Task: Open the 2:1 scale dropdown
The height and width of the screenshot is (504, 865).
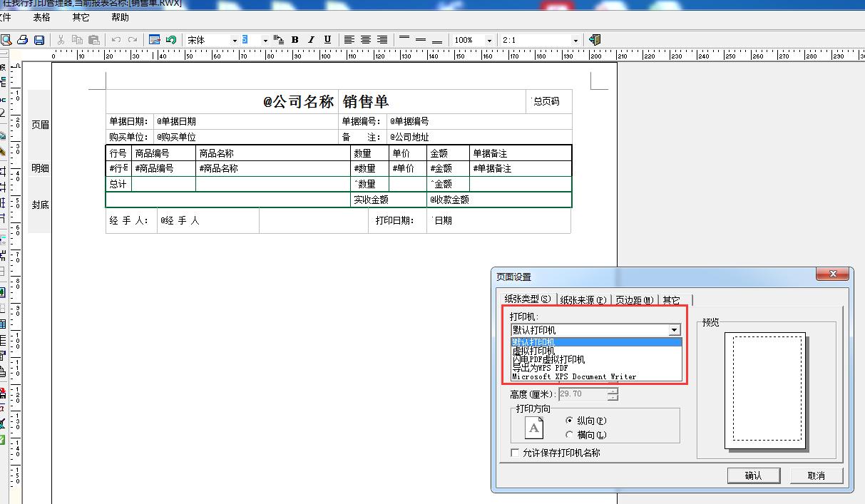Action: [575, 40]
